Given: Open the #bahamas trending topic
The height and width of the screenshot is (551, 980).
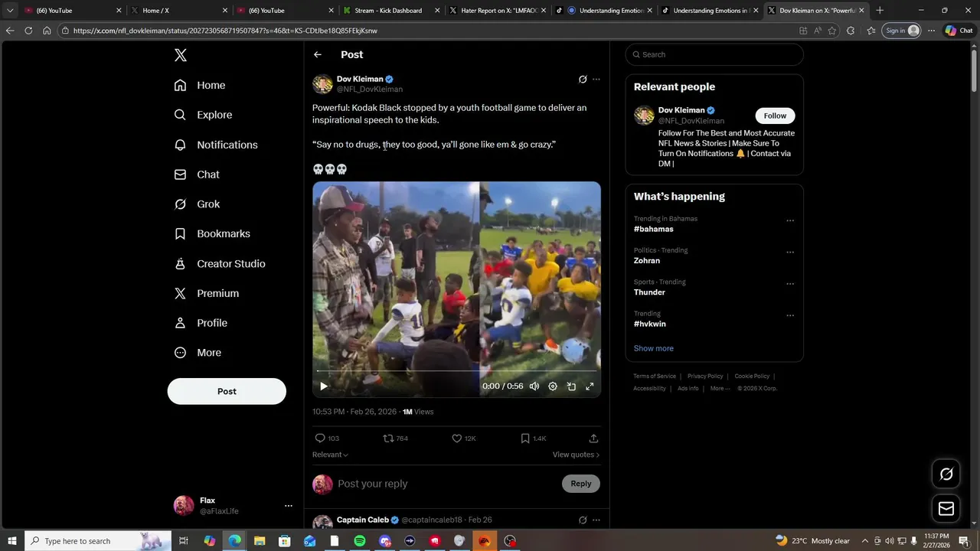Looking at the screenshot, I should (x=653, y=229).
